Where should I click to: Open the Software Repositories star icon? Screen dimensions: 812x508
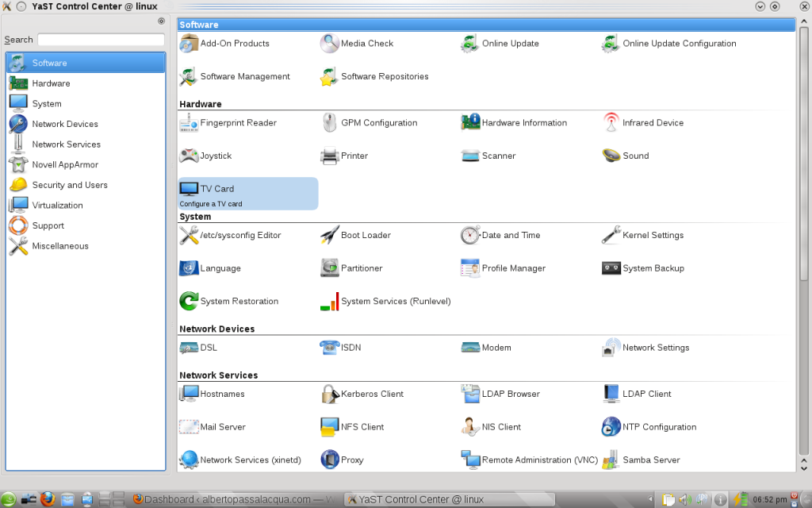pyautogui.click(x=329, y=77)
